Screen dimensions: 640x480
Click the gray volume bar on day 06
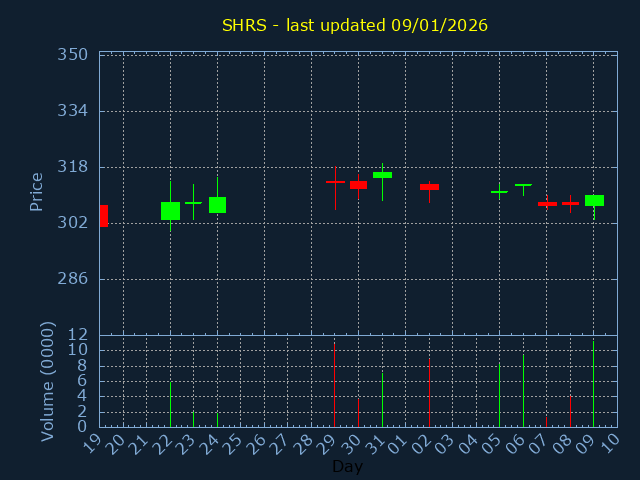[523, 391]
